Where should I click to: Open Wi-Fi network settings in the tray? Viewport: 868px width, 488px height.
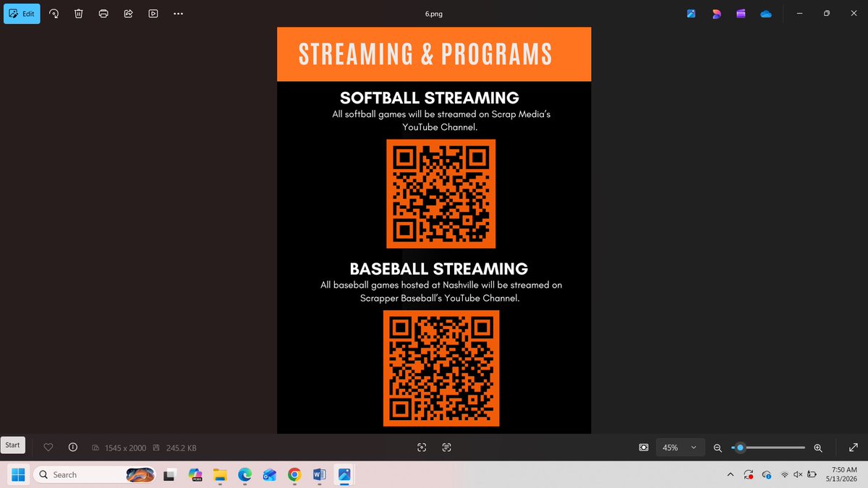(x=785, y=475)
